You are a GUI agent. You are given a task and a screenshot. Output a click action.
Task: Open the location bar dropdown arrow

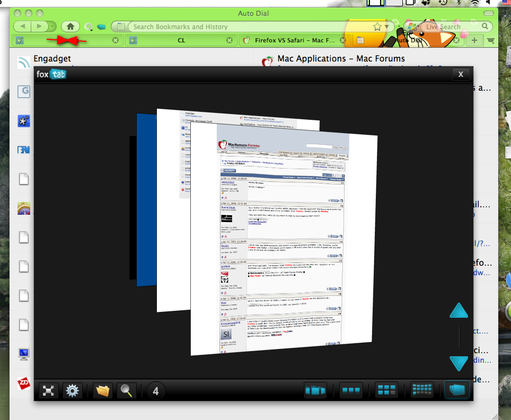point(386,27)
